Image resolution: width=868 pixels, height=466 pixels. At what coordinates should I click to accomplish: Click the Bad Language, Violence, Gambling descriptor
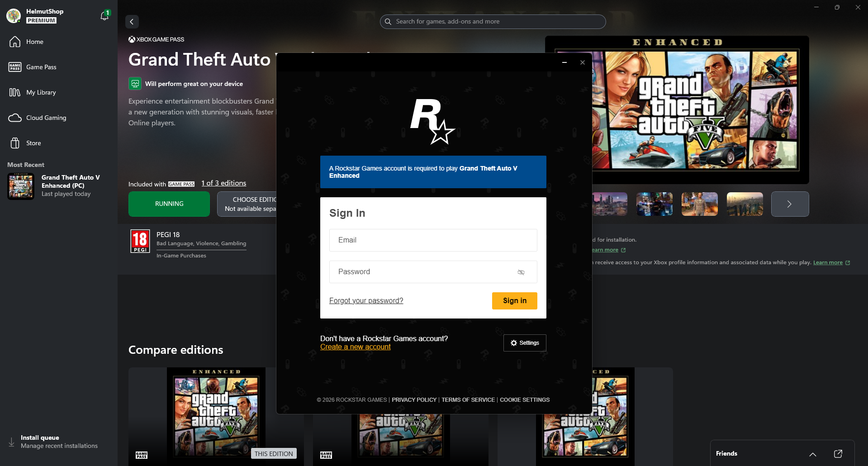tap(201, 244)
